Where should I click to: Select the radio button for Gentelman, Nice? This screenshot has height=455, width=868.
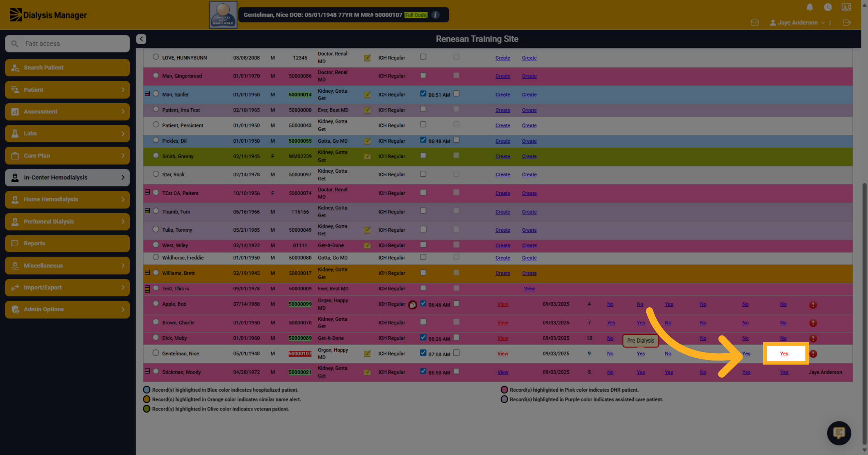click(x=156, y=353)
